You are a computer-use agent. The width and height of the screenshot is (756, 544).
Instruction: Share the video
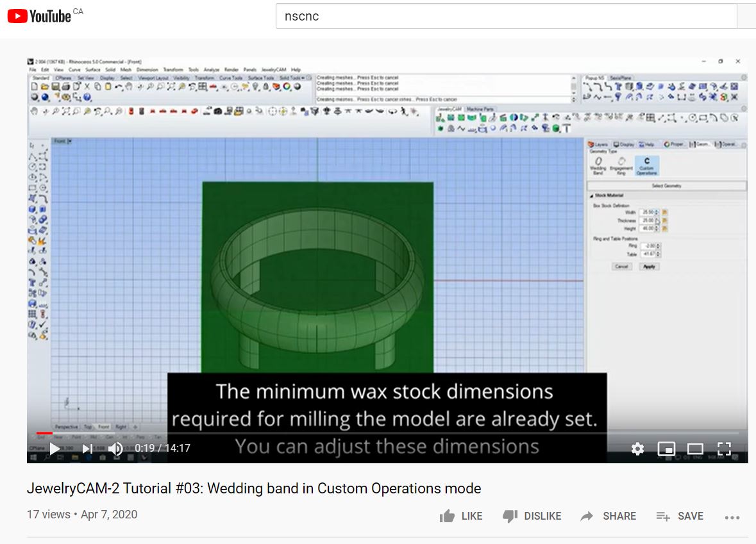608,516
